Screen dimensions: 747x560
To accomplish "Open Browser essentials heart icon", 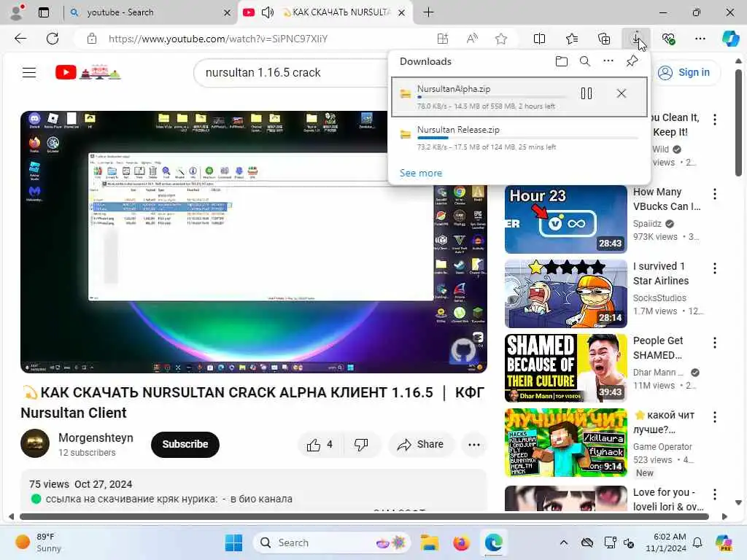I will (669, 39).
